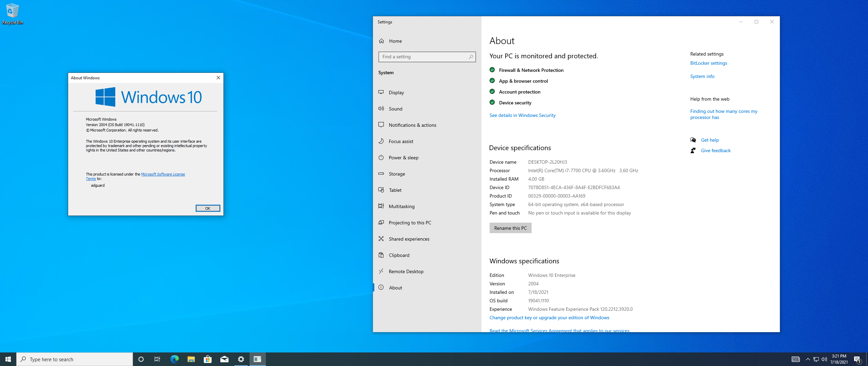The image size is (868, 366).
Task: Open Microsoft Store from taskbar
Action: (x=208, y=359)
